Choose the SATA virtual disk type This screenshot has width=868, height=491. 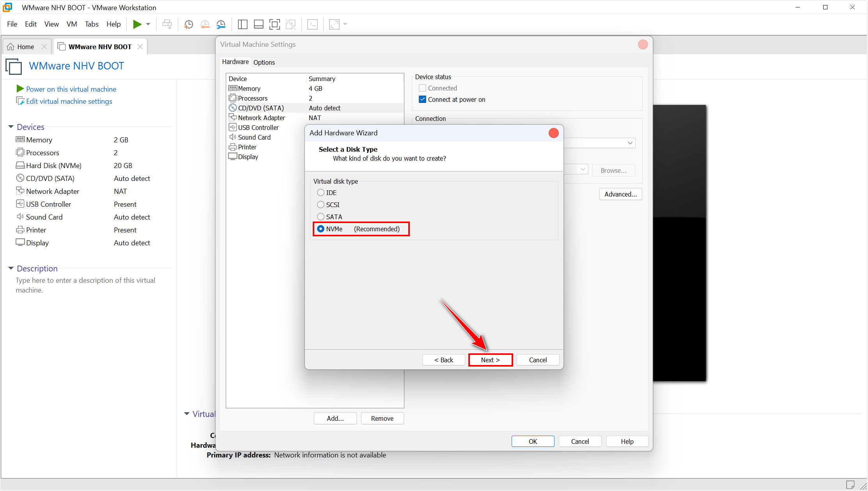point(321,217)
